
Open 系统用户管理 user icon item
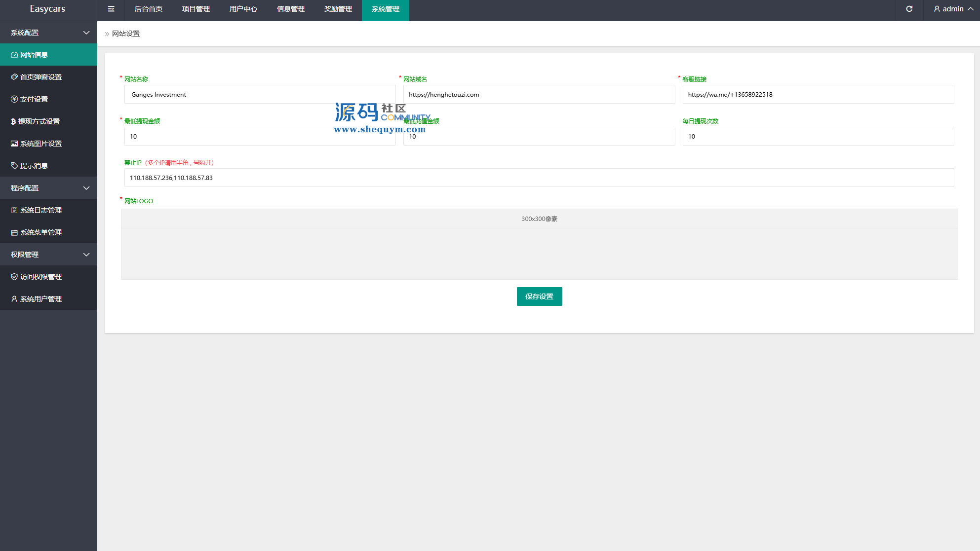[x=40, y=299]
